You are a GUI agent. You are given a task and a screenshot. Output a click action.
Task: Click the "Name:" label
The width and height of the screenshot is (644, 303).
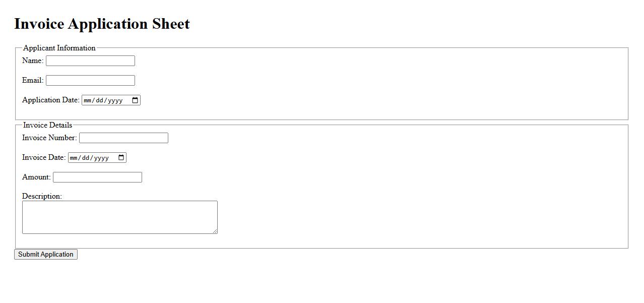33,60
